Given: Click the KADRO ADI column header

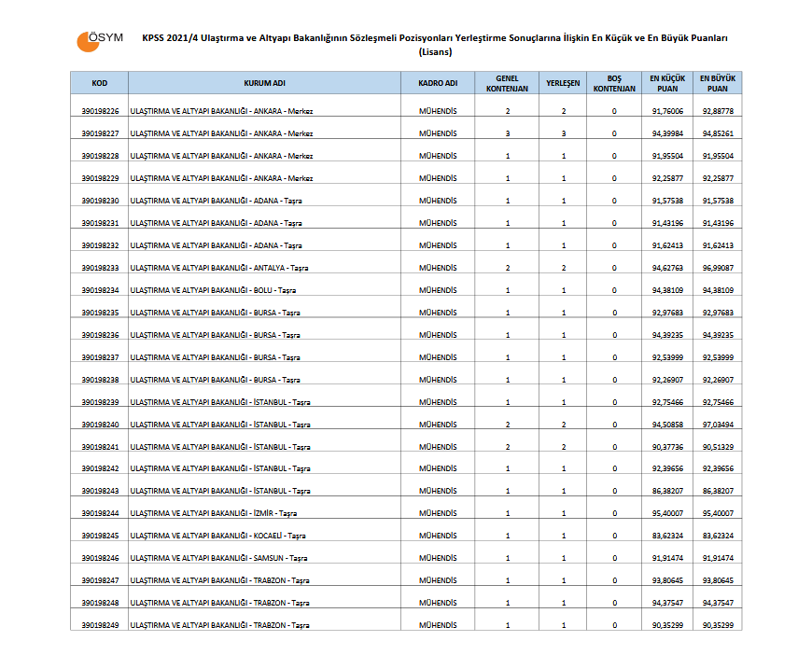Looking at the screenshot, I should [x=438, y=83].
